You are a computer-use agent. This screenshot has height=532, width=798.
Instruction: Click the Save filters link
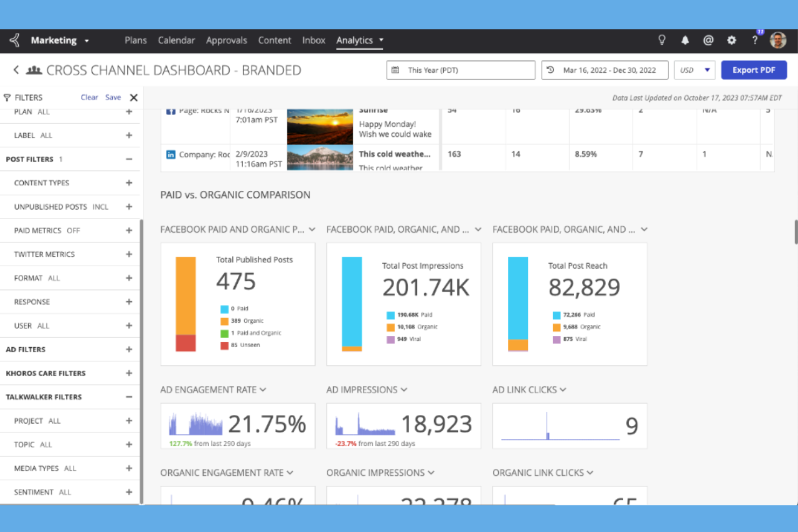113,98
